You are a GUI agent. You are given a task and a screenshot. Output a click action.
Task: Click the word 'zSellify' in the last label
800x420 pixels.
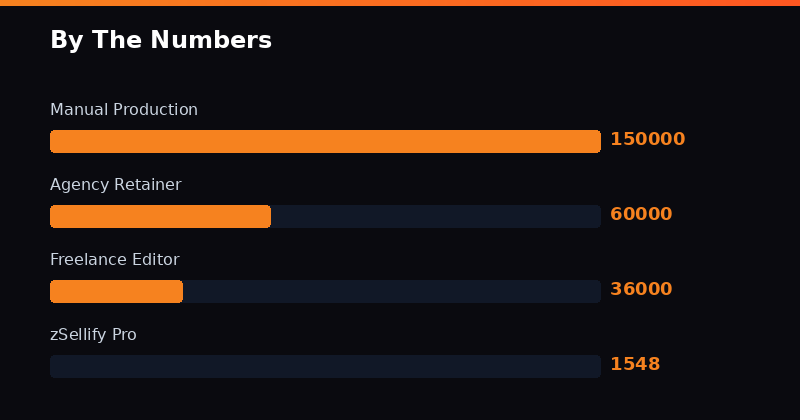click(78, 335)
